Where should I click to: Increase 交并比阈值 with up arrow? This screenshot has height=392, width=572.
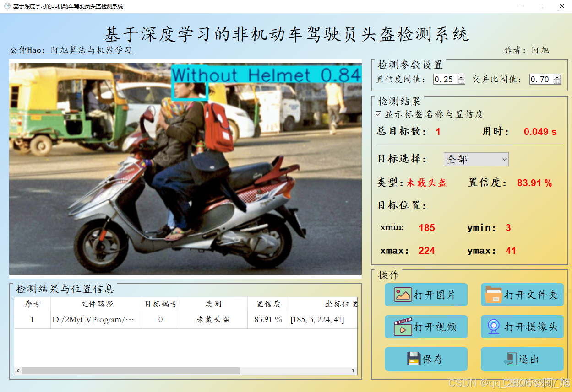pyautogui.click(x=557, y=77)
